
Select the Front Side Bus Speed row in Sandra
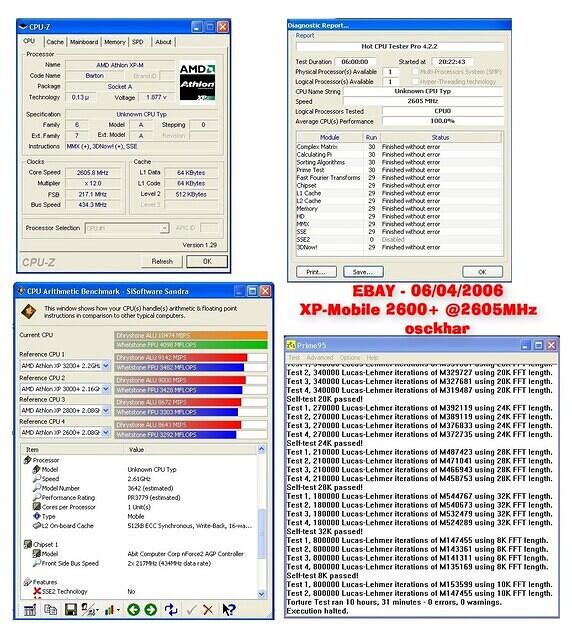tap(139, 563)
